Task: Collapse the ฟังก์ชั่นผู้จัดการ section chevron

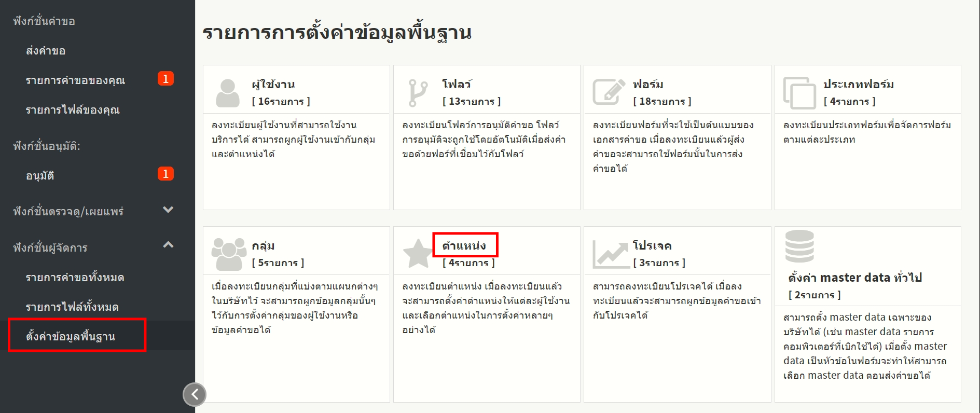Action: click(168, 245)
